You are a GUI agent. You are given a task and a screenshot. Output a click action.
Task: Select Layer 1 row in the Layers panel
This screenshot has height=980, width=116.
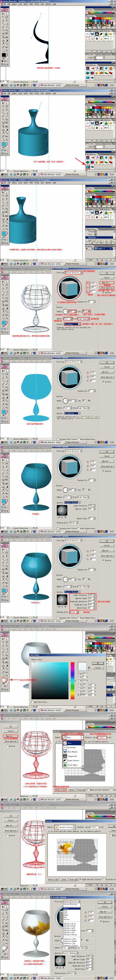100,249
